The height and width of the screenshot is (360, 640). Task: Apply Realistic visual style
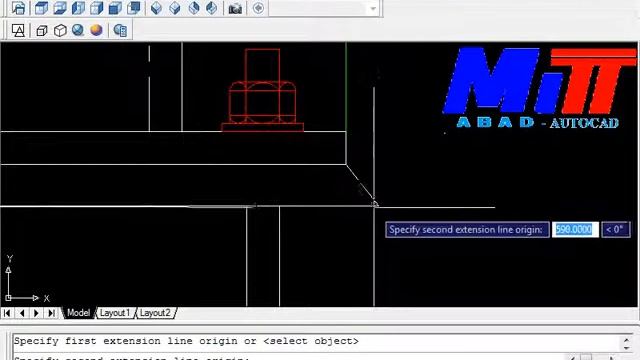[x=78, y=30]
